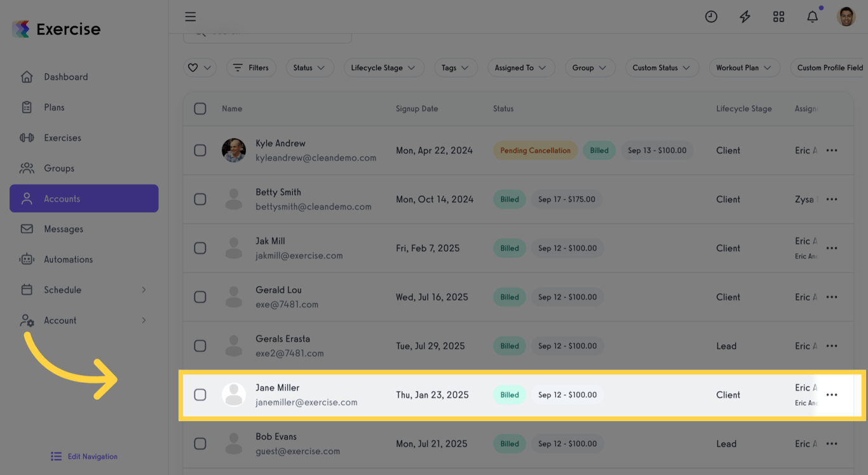Image resolution: width=868 pixels, height=475 pixels.
Task: Navigate to the Groups page
Action: [59, 168]
